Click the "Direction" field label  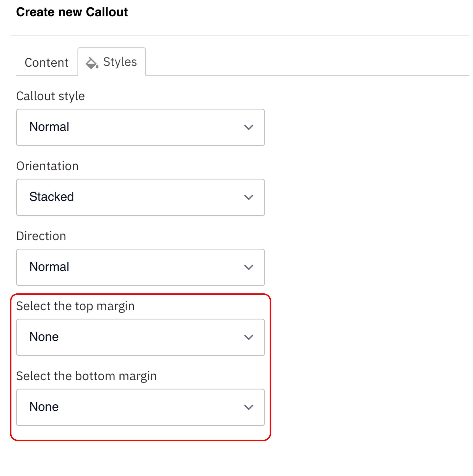(x=41, y=236)
